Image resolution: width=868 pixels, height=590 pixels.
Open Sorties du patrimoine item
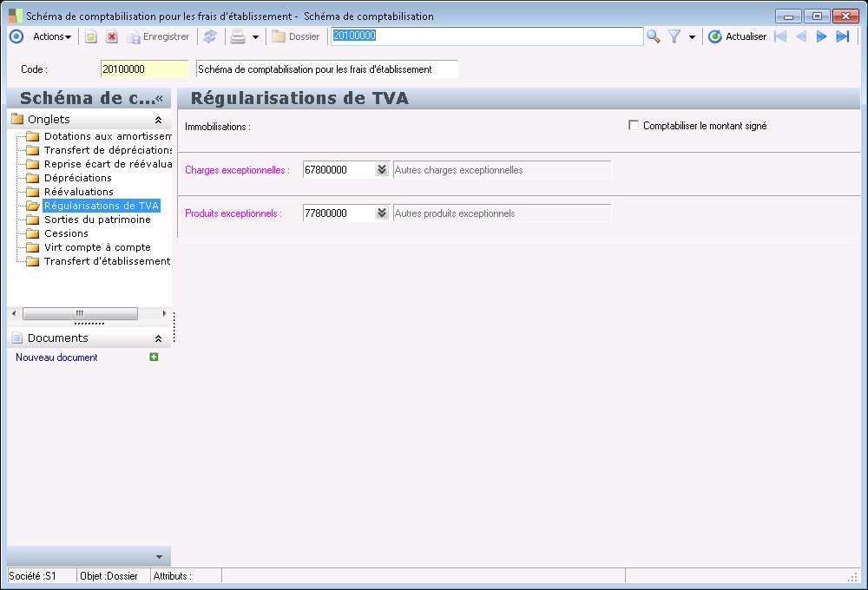(x=97, y=220)
